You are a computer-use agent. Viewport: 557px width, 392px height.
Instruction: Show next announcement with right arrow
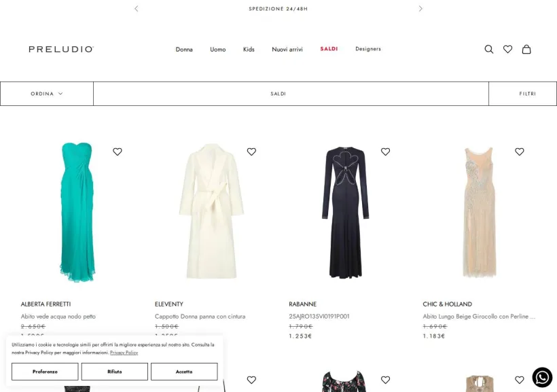[420, 9]
